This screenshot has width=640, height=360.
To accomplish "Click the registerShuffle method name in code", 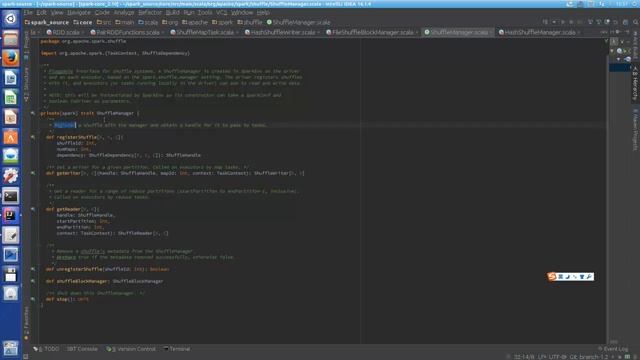I will pyautogui.click(x=77, y=137).
